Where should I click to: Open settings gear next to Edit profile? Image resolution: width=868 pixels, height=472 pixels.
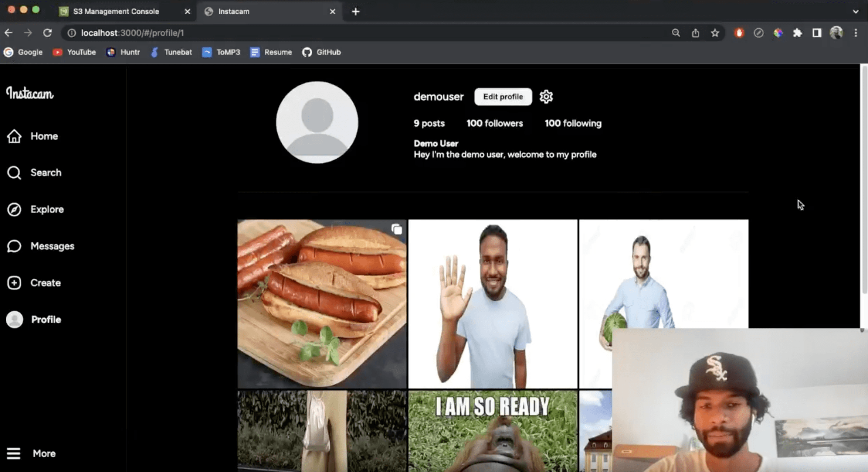pyautogui.click(x=546, y=97)
